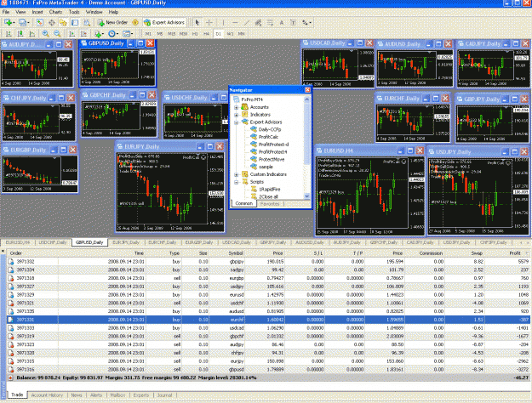
Task: Open the new chart dropdown icon
Action: coord(9,22)
